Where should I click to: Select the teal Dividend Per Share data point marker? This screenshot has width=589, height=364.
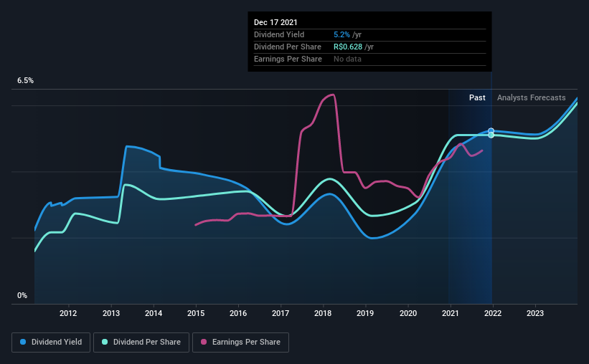point(491,135)
